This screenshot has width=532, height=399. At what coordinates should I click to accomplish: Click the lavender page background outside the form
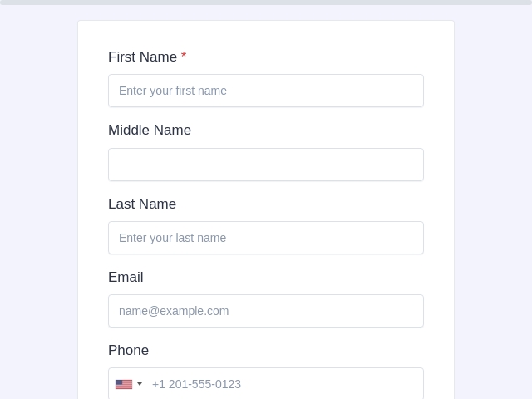tap(39, 204)
